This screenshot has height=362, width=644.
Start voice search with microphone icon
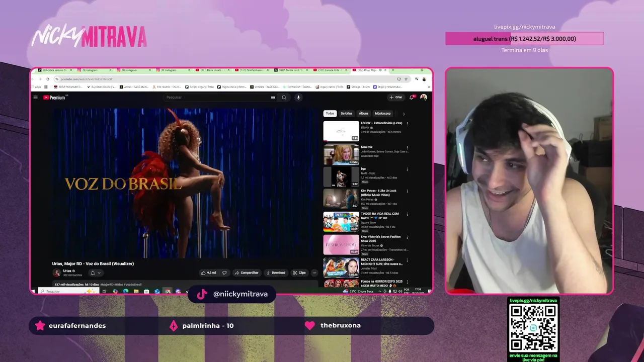click(298, 98)
